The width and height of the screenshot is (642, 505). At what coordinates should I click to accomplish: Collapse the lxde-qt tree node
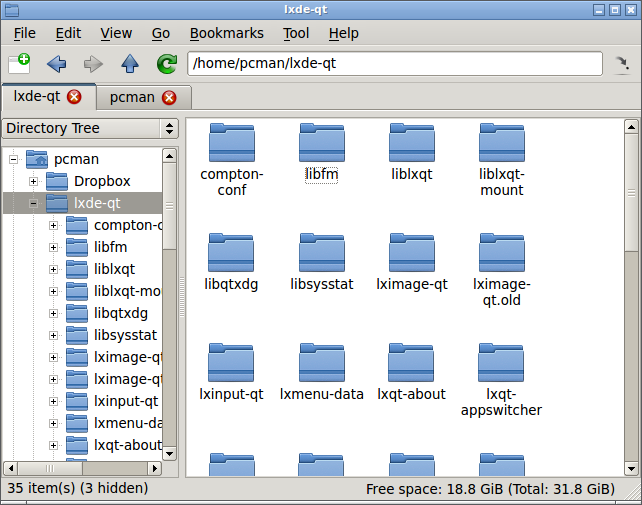click(x=34, y=203)
